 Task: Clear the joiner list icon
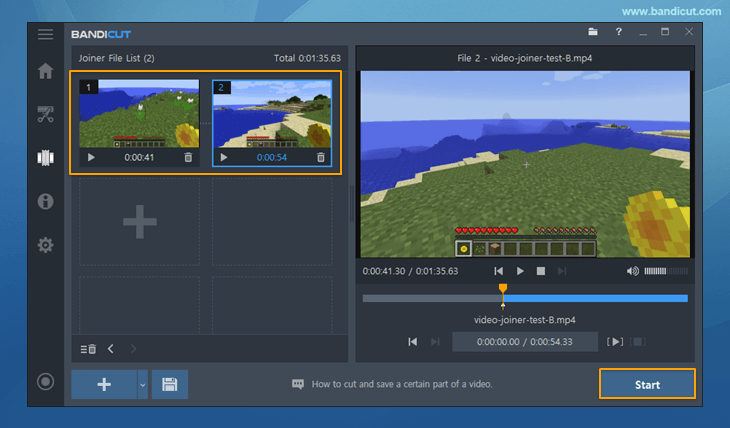(88, 349)
